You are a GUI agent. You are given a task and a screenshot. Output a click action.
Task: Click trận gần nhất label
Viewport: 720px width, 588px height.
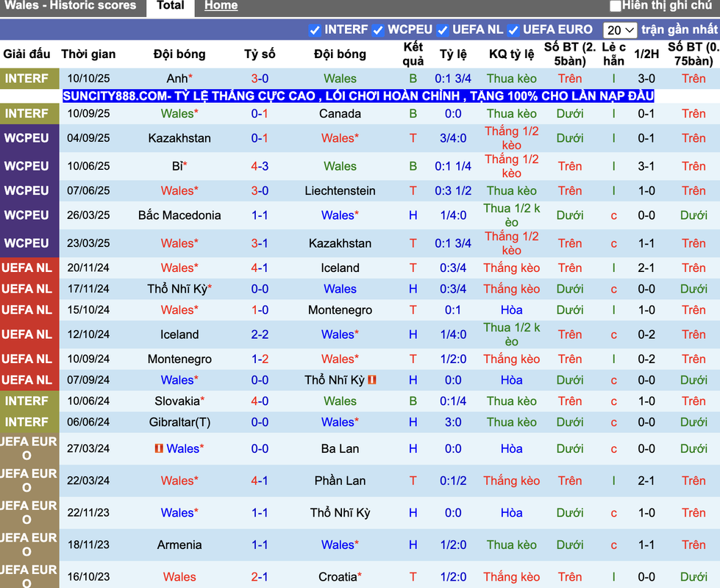[679, 30]
